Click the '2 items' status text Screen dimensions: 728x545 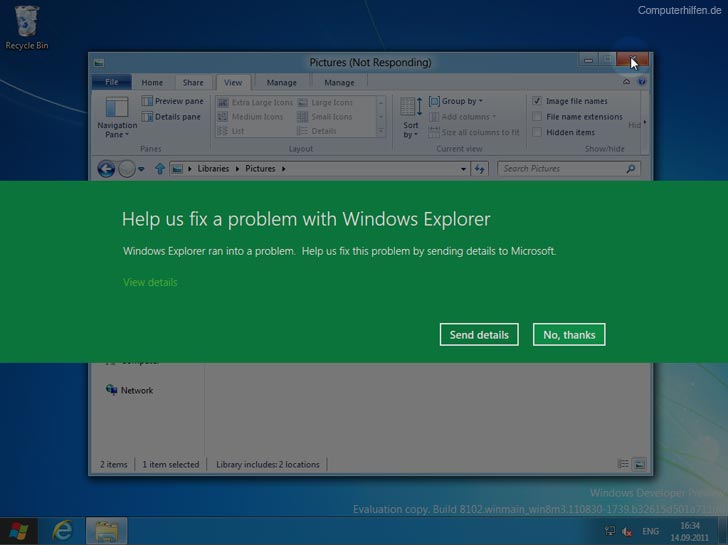[113, 464]
